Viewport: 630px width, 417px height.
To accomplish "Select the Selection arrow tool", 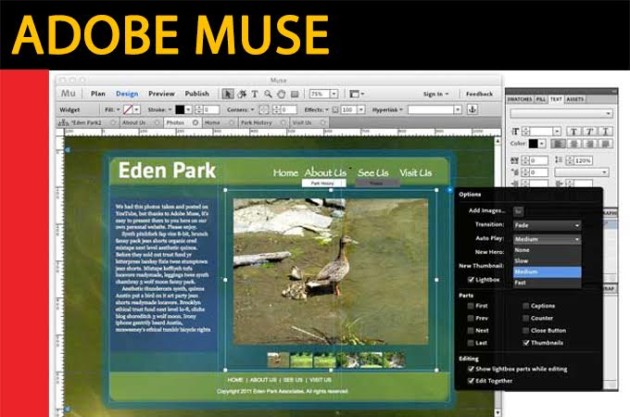I will 228,94.
